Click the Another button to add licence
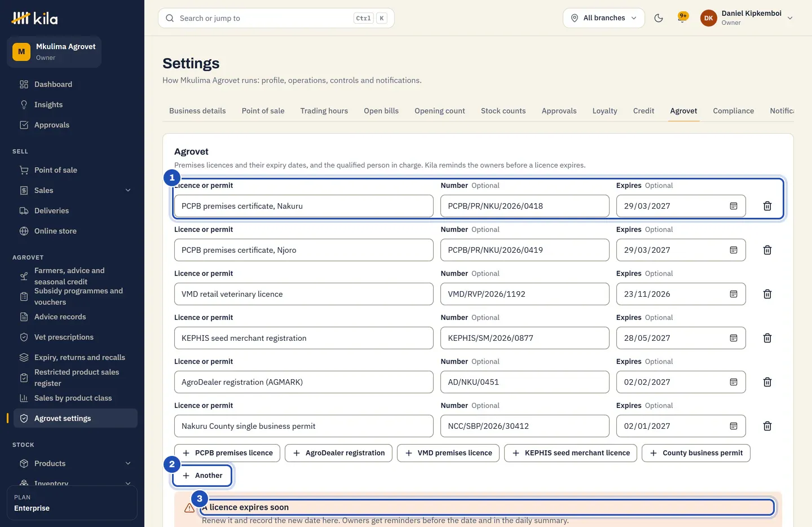812x527 pixels. 202,476
